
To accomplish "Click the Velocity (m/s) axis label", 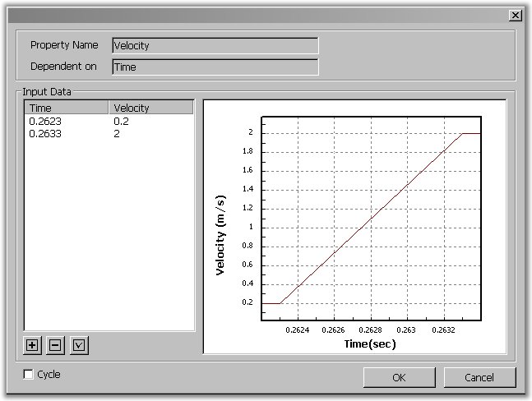I will pos(220,236).
